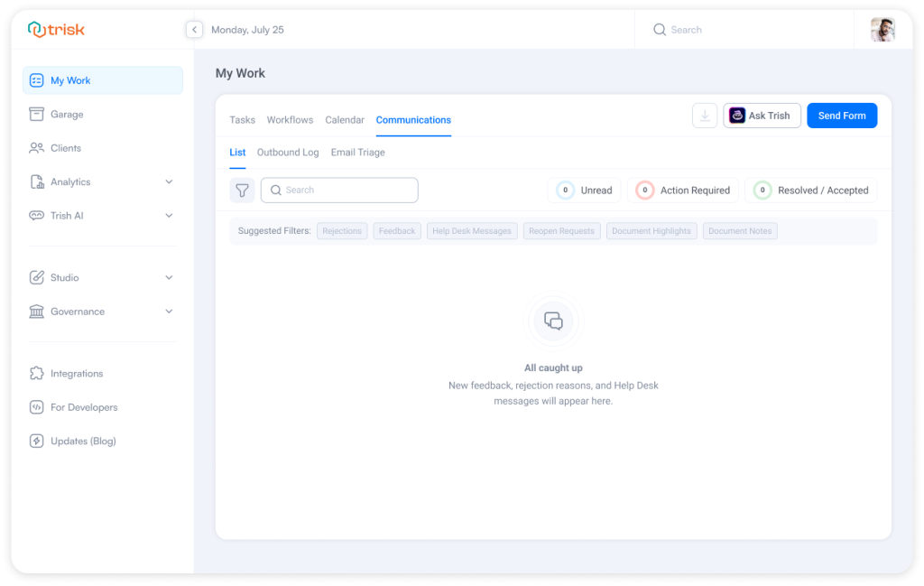Click the trisk logo

tap(56, 29)
